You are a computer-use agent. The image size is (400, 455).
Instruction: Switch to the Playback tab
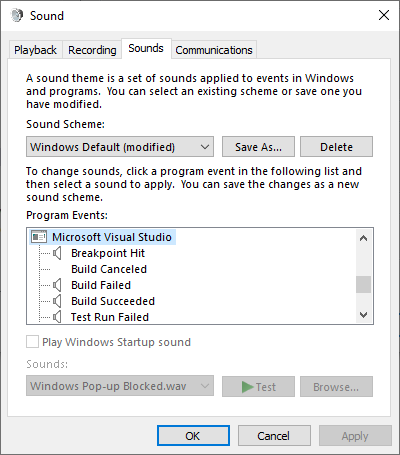(x=35, y=50)
